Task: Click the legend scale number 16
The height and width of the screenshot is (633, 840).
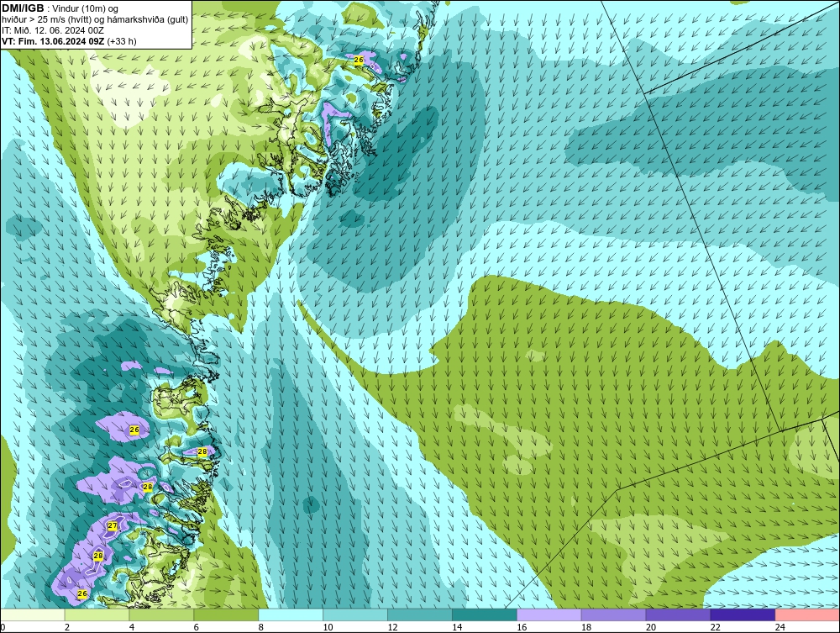Action: pyautogui.click(x=522, y=627)
